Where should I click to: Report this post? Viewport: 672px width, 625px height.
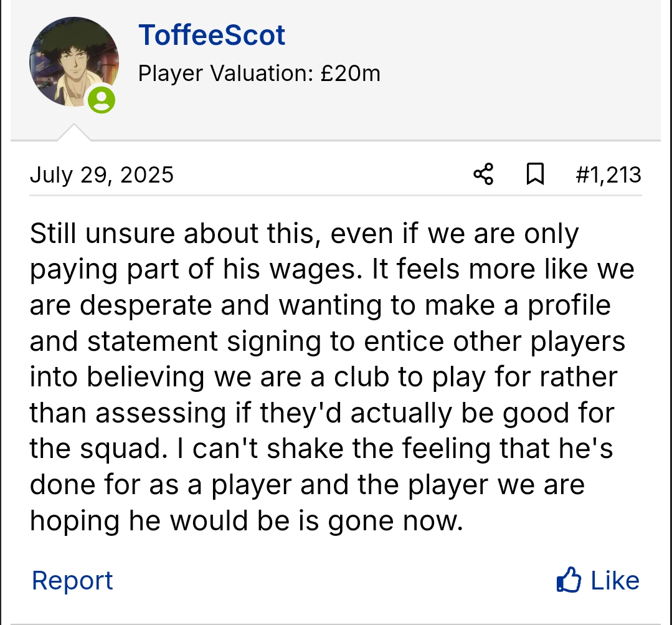tap(72, 581)
